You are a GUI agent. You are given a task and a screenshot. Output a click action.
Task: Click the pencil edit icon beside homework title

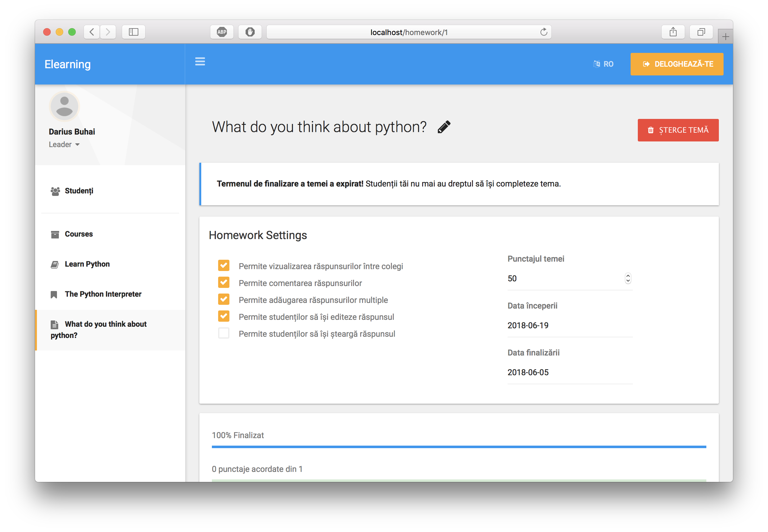pyautogui.click(x=444, y=127)
